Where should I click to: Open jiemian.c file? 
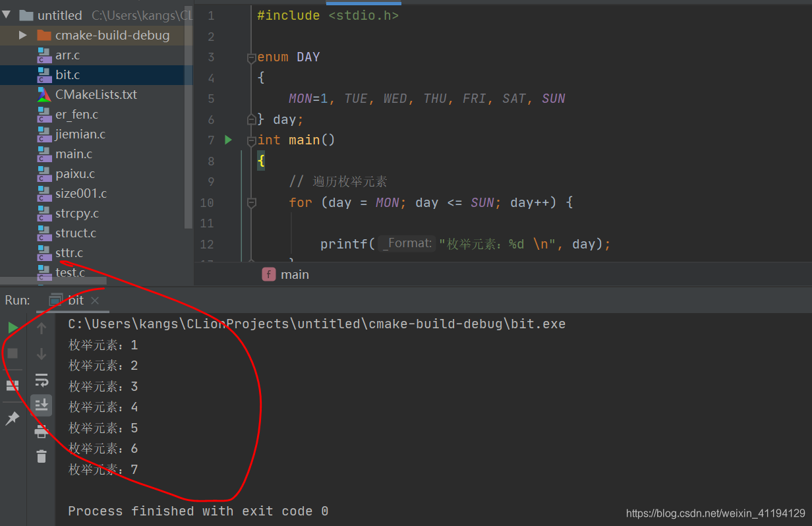(x=80, y=134)
